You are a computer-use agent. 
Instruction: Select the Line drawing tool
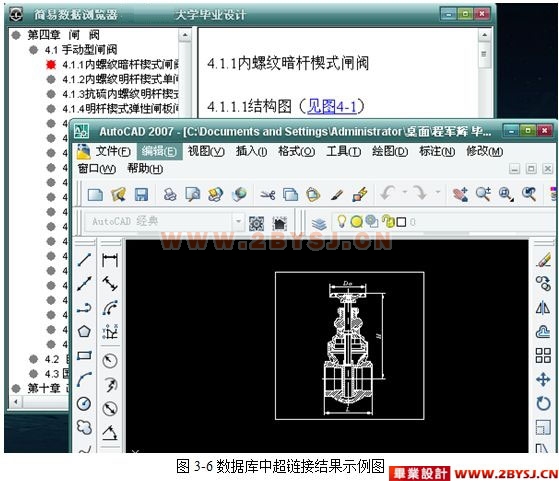pos(84,260)
